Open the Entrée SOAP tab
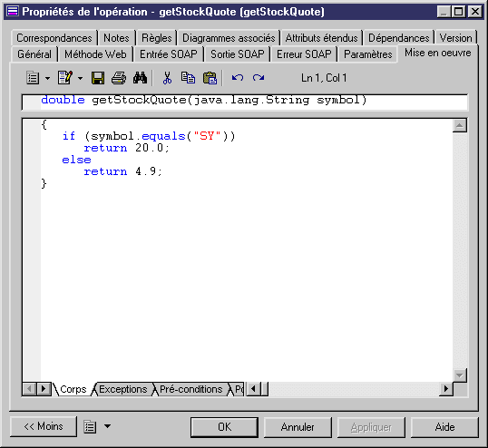Image resolution: width=488 pixels, height=448 pixels. click(169, 54)
